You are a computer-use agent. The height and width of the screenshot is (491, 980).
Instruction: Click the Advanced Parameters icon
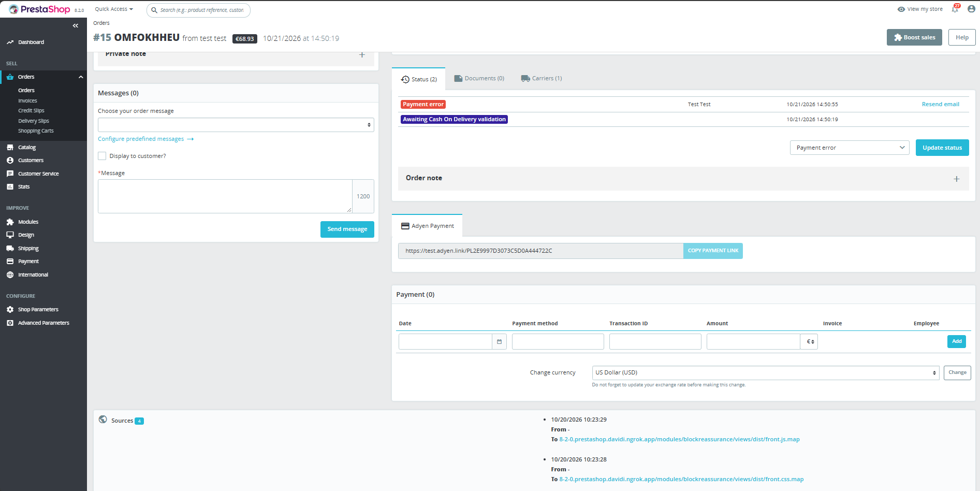pos(10,323)
